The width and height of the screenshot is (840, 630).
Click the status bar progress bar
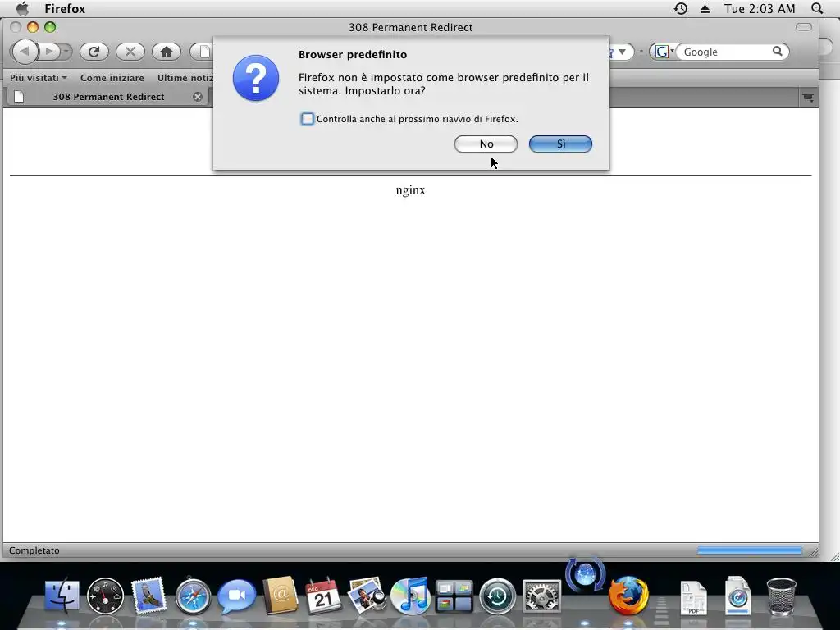749,550
